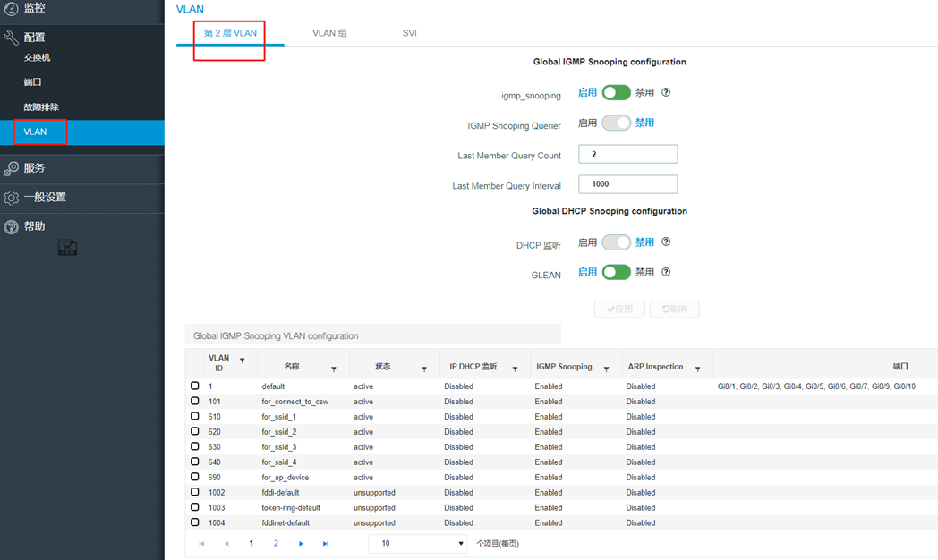The width and height of the screenshot is (938, 560).
Task: Tick checkbox for VLAN 640 for_ssid_4
Action: coord(195,462)
